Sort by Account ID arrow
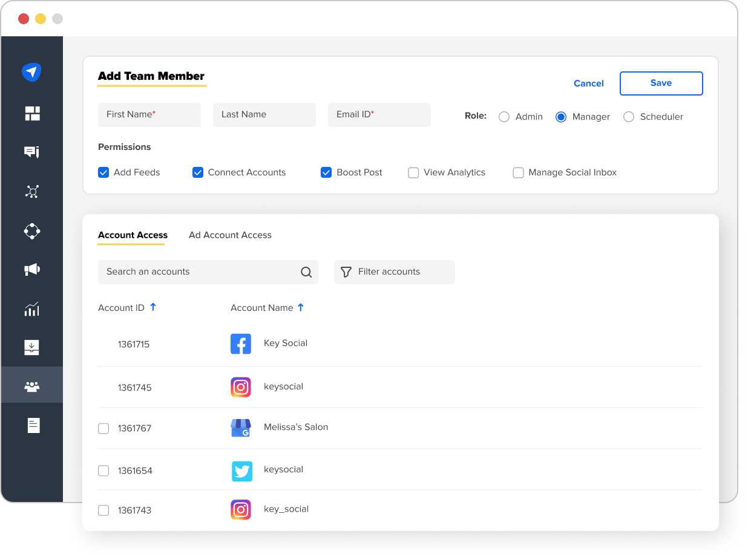The height and width of the screenshot is (560, 748). pos(153,307)
